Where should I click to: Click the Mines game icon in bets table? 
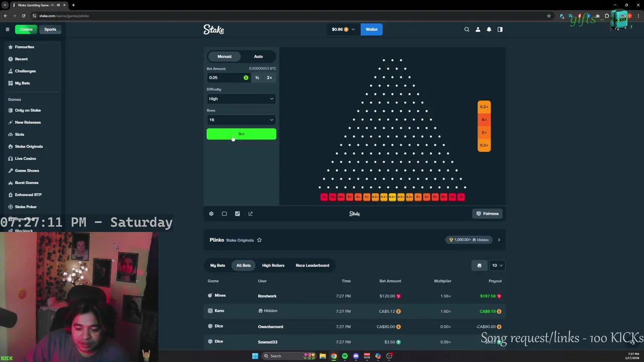click(210, 296)
